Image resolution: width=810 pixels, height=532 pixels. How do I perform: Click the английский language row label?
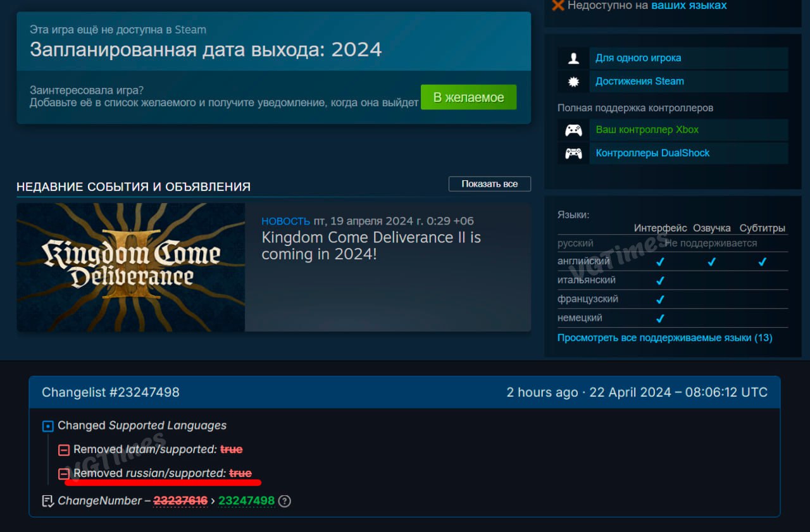point(583,261)
